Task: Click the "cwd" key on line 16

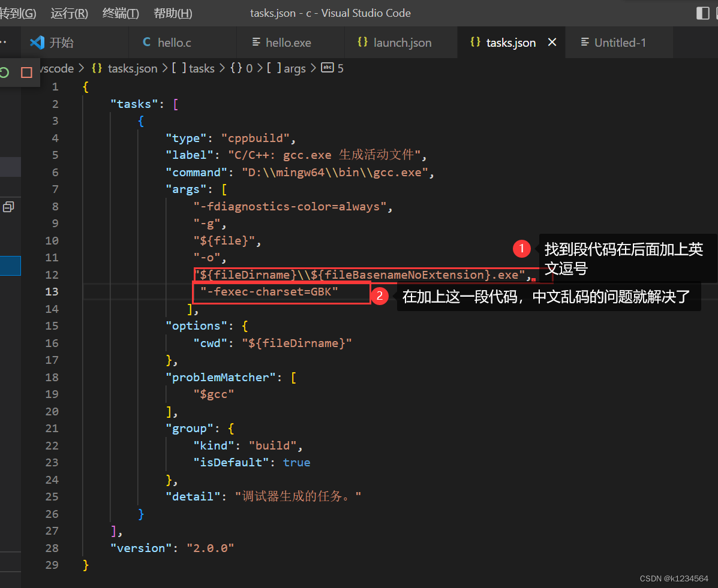Action: 211,343
